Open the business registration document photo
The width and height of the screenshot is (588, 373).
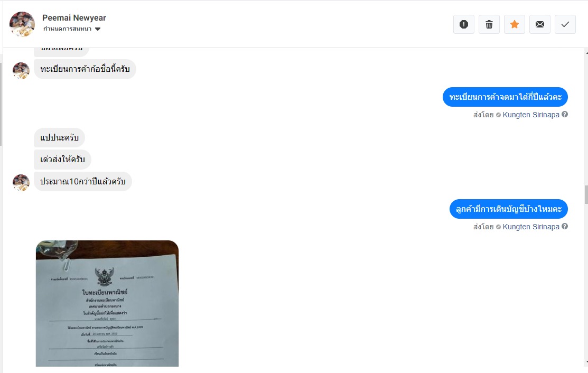coord(107,303)
